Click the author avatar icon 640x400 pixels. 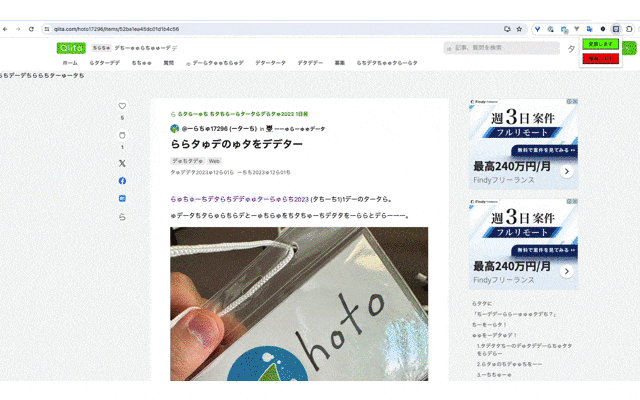[175, 129]
